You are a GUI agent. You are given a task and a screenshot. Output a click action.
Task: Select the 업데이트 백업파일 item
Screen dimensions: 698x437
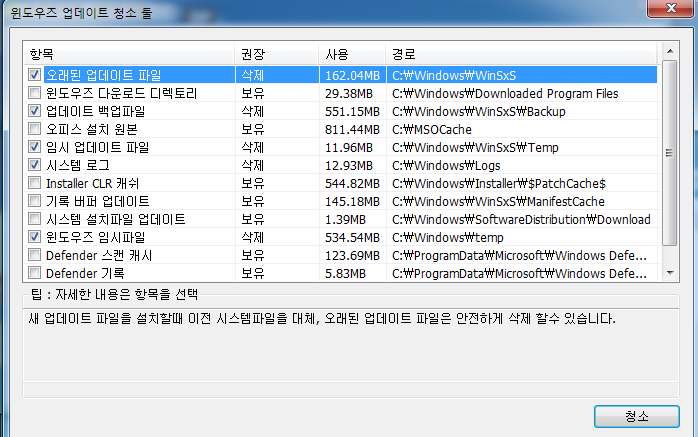coord(96,111)
